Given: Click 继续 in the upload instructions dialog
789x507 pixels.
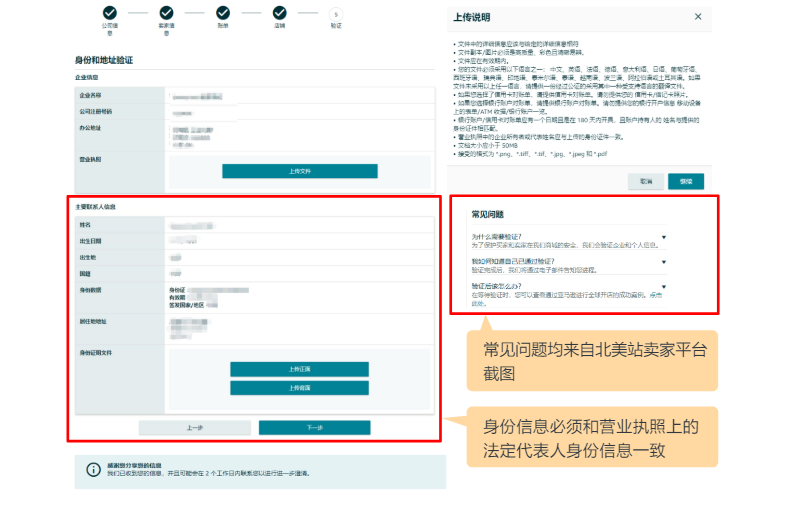Looking at the screenshot, I should coord(686,181).
